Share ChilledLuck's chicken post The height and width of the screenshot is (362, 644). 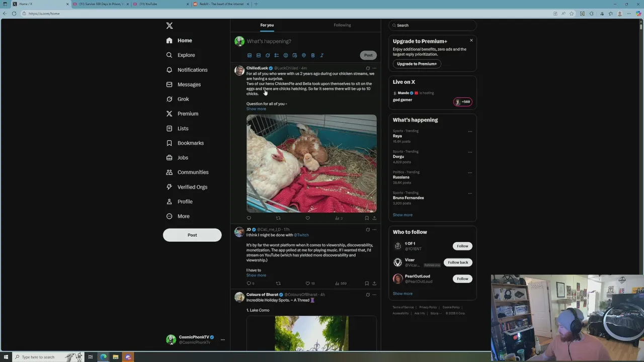coord(374,218)
